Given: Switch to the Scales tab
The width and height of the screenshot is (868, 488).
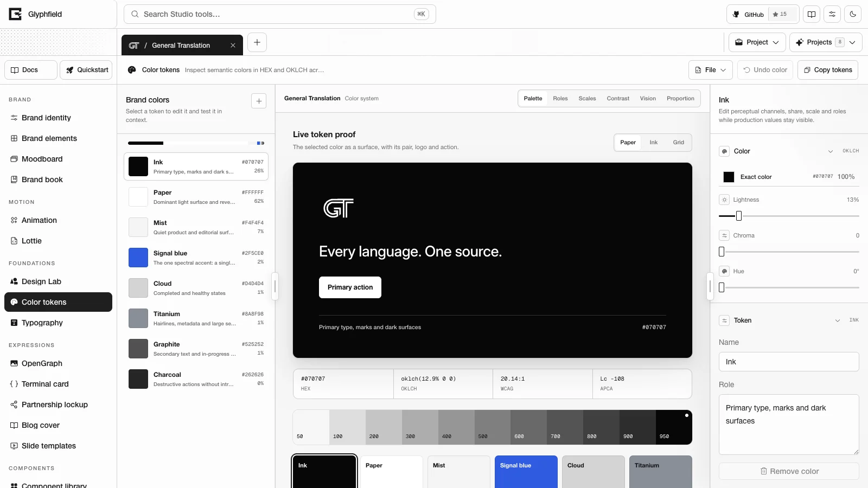Looking at the screenshot, I should 587,99.
